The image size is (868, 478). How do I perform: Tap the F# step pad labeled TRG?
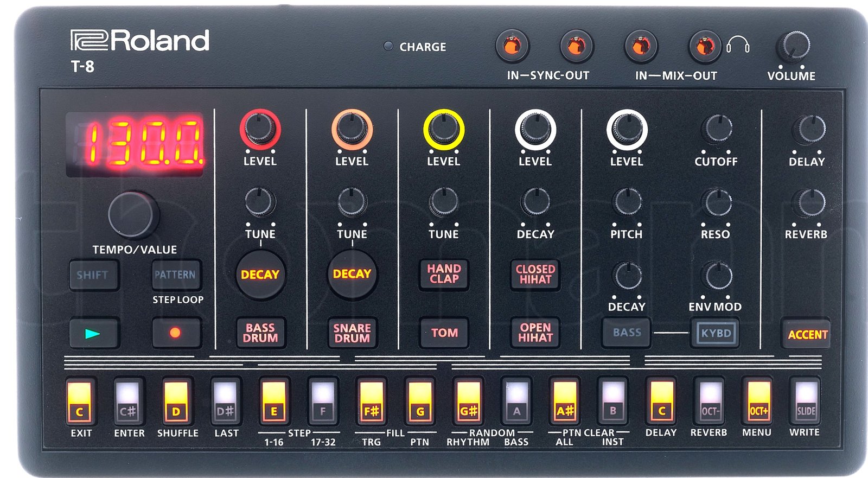[371, 401]
